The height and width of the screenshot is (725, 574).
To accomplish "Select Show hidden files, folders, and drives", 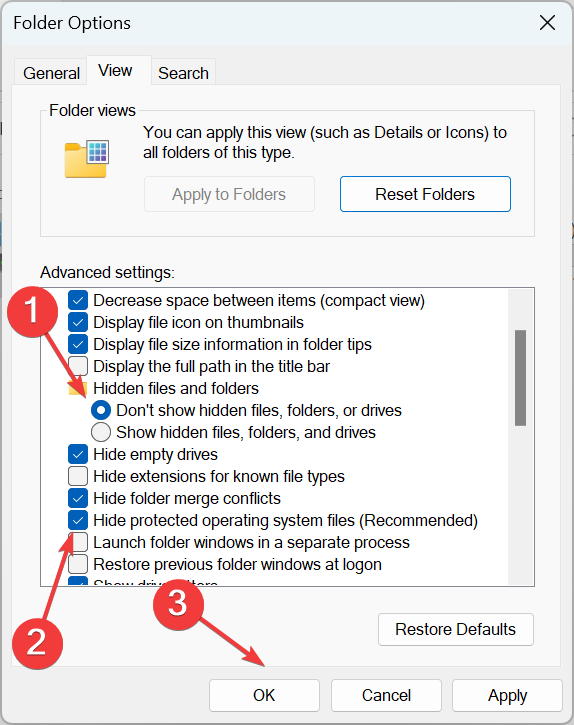I will click(101, 432).
